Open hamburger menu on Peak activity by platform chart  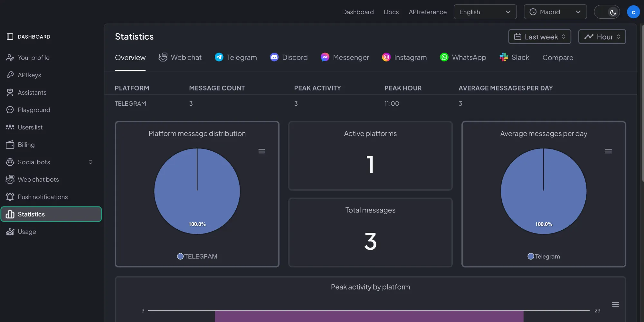click(x=615, y=304)
